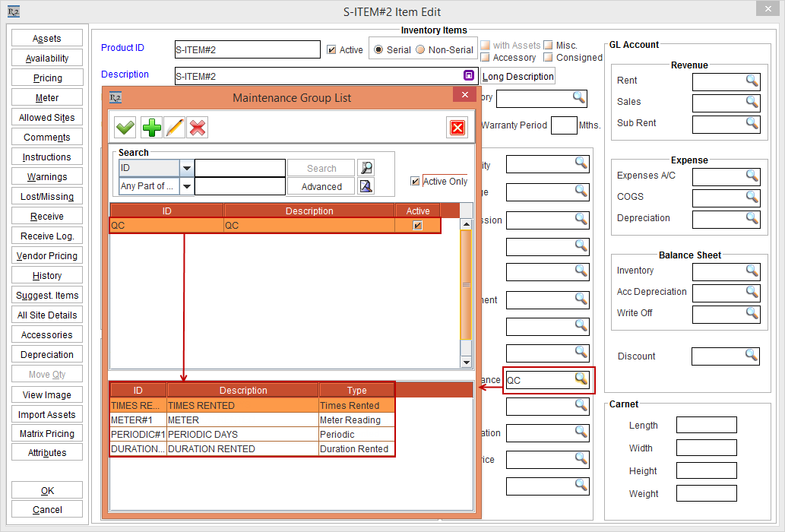785x532 pixels.
Task: Open lookup for QC maintenance field
Action: pyautogui.click(x=581, y=379)
